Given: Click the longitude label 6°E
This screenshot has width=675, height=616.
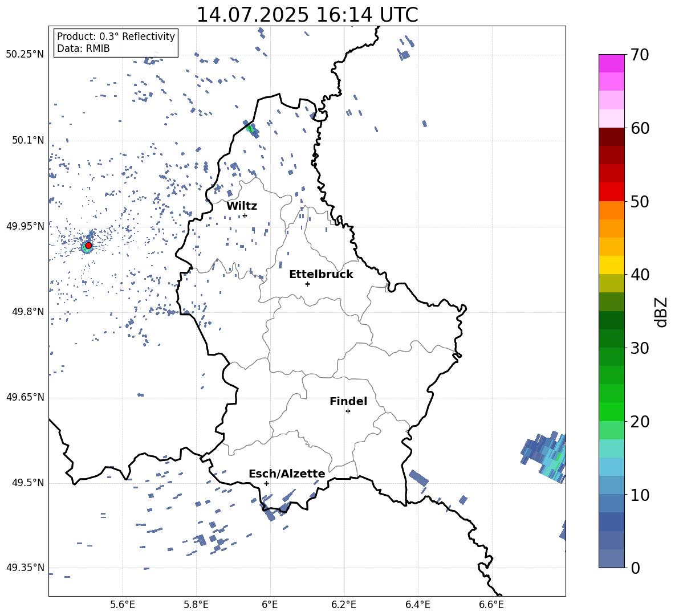Looking at the screenshot, I should tap(270, 605).
